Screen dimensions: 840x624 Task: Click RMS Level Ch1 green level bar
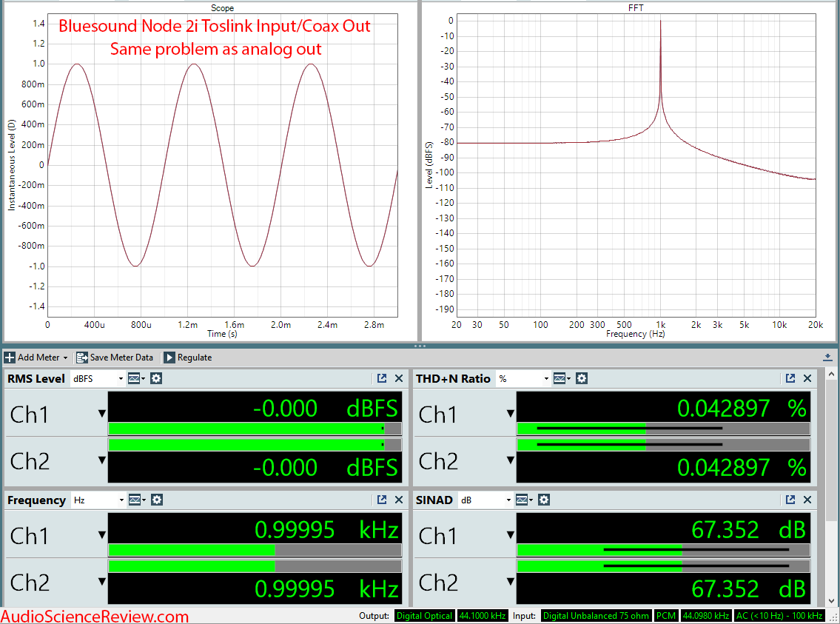255,429
